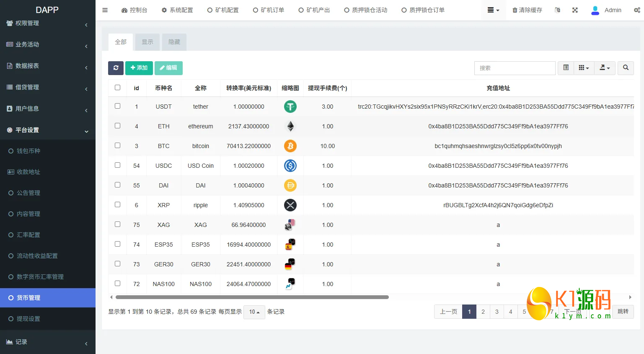644x354 pixels.
Task: Click the BTC bitcoin thumbnail
Action: click(290, 146)
